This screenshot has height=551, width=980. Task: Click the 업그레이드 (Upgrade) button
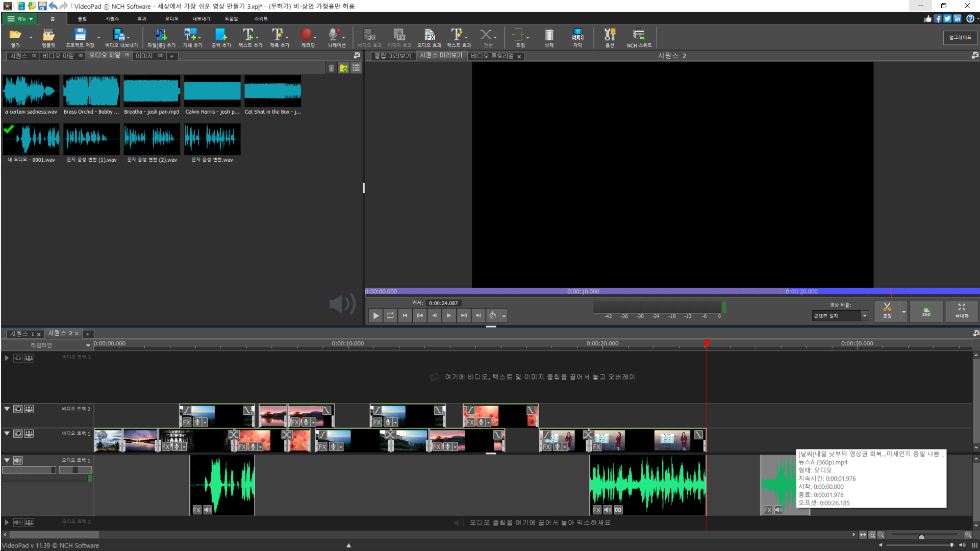coord(960,37)
